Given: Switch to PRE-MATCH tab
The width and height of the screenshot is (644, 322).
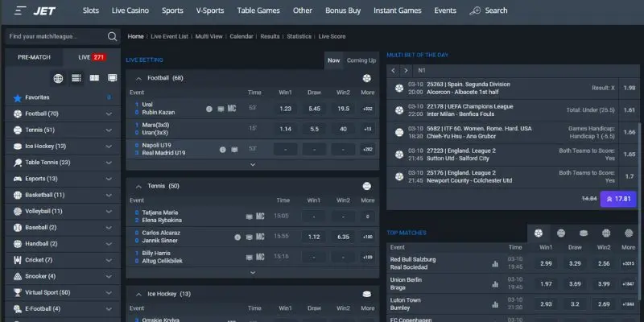Looking at the screenshot, I should point(34,57).
